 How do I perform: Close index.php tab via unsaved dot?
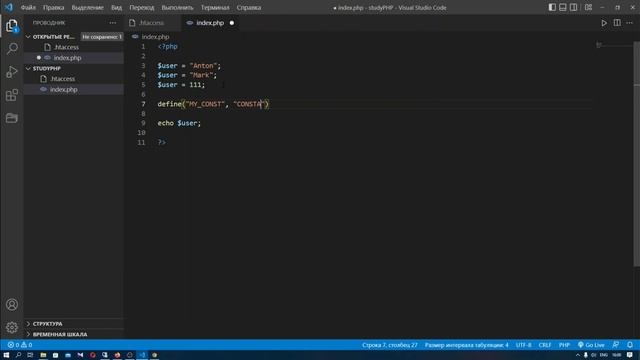232,23
